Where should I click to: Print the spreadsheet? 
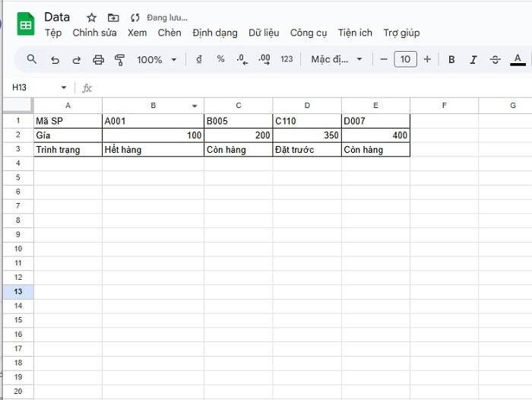98,59
